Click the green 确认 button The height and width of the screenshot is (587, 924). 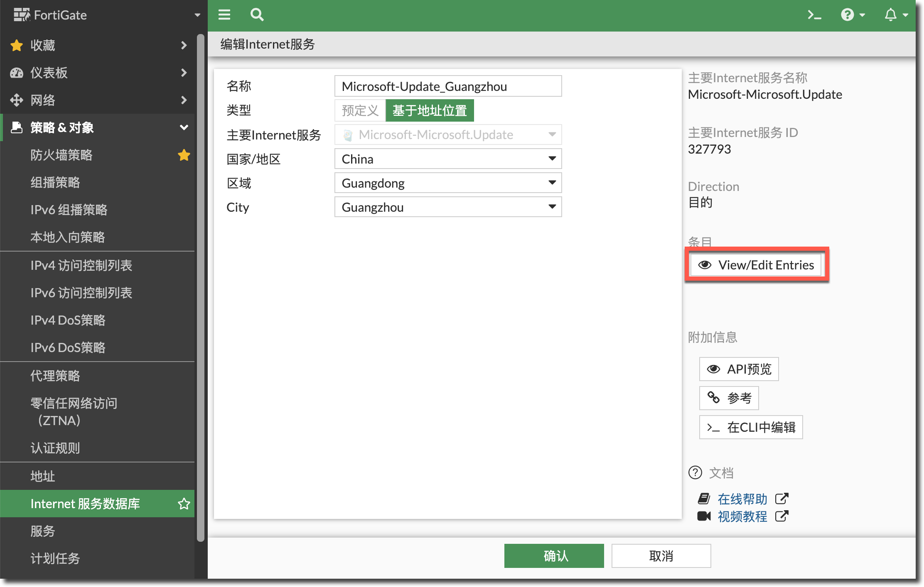(x=554, y=555)
